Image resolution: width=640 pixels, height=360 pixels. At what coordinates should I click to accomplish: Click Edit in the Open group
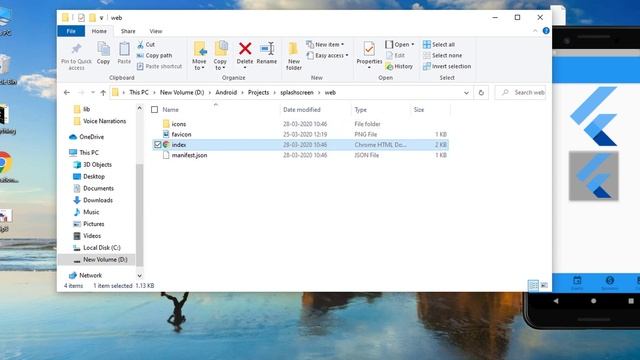[x=395, y=56]
